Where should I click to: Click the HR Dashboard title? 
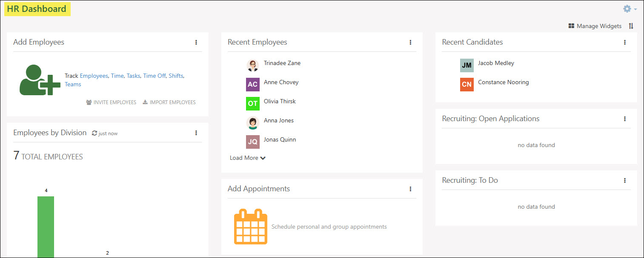pyautogui.click(x=37, y=9)
